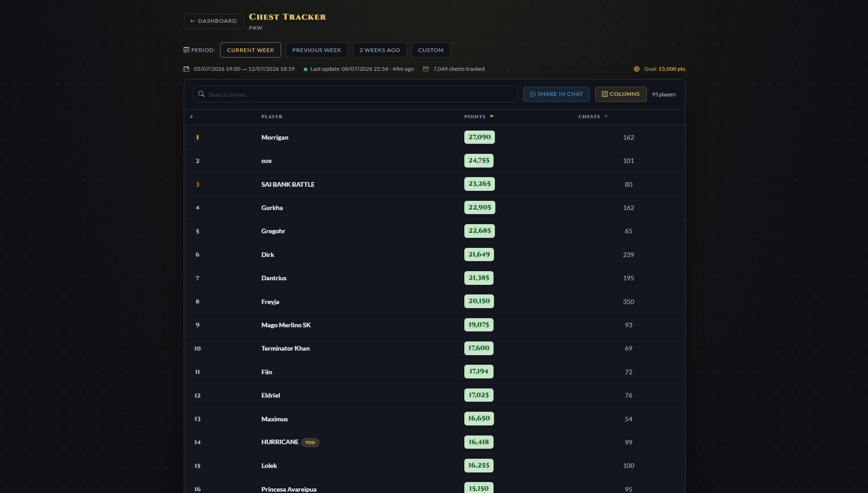Select player Mago Merlino SK
The image size is (868, 493).
click(286, 325)
